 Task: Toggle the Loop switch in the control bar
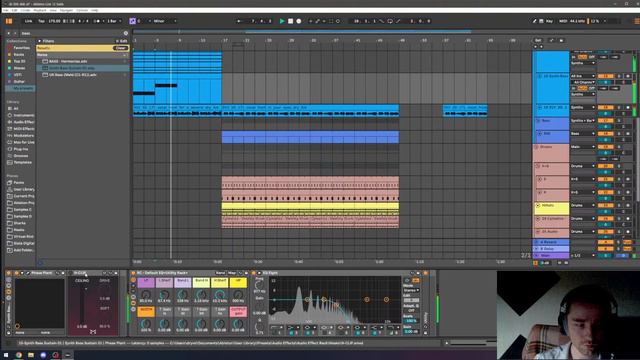click(x=389, y=21)
